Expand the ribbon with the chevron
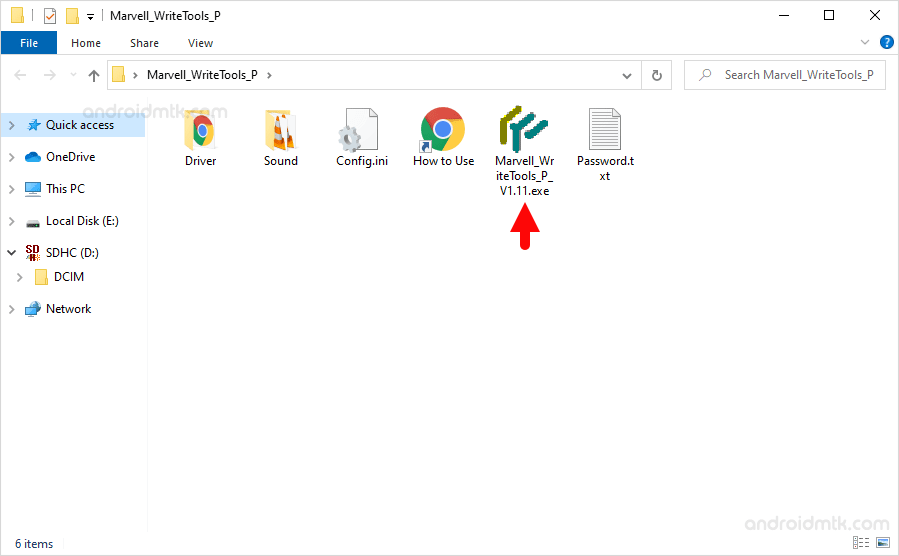 point(865,42)
